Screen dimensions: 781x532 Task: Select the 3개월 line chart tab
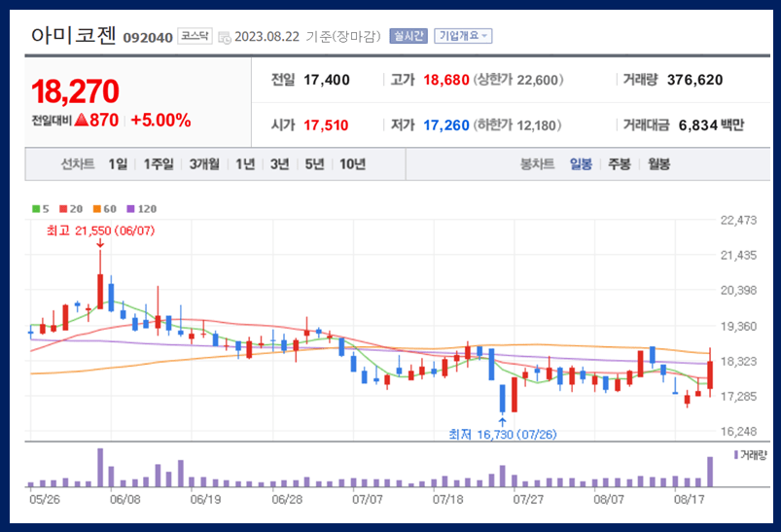tap(204, 164)
